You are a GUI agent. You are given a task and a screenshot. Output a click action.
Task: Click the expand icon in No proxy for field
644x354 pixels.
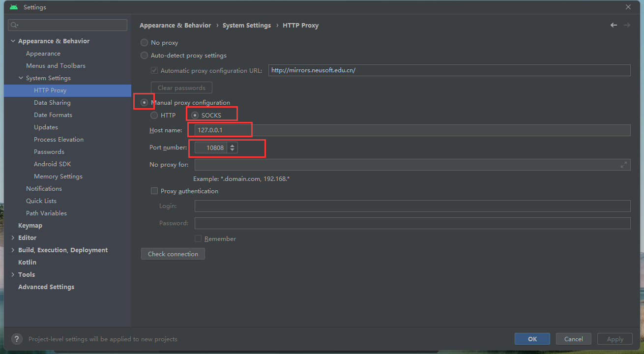pyautogui.click(x=624, y=165)
